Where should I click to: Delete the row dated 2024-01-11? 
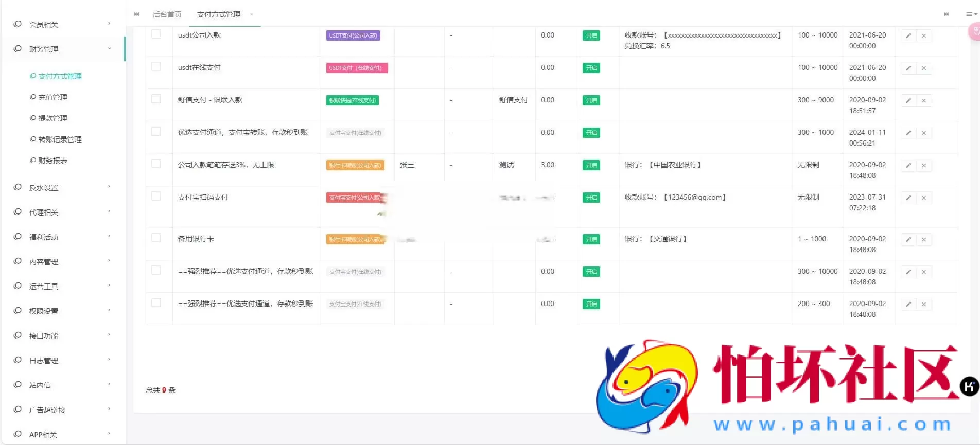(924, 133)
